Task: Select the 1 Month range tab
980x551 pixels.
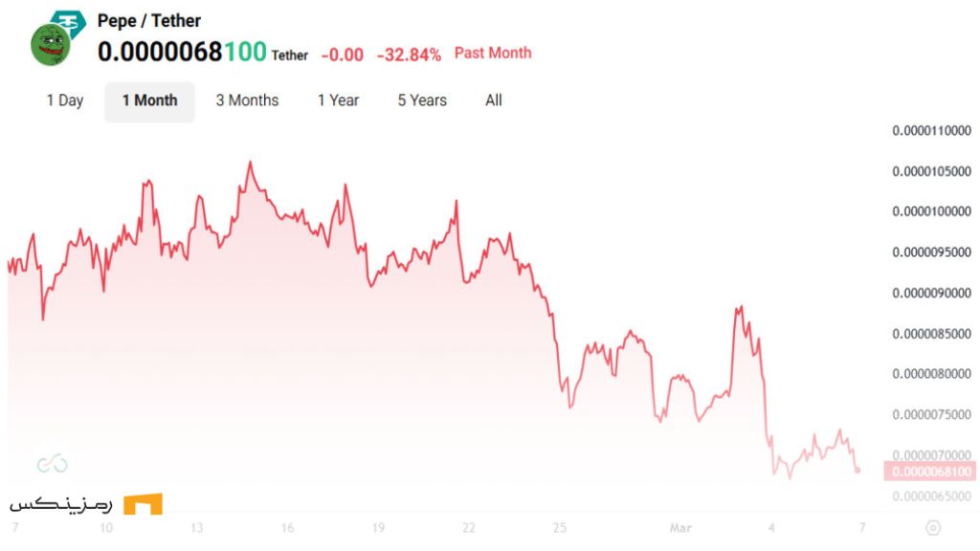Action: tap(149, 100)
